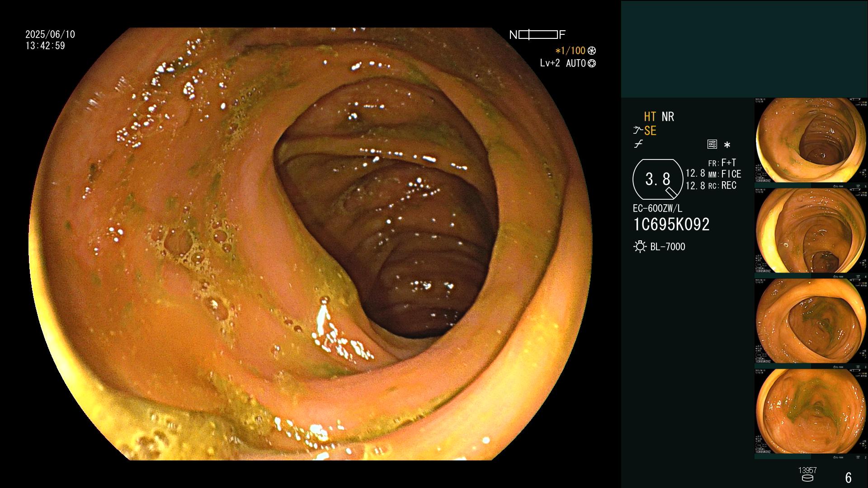This screenshot has height=488, width=868.
Task: Click the asterisk icon beside sliders
Action: point(727,145)
